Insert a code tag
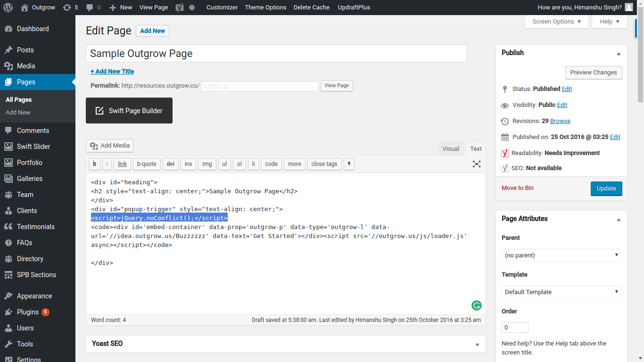 click(x=271, y=164)
